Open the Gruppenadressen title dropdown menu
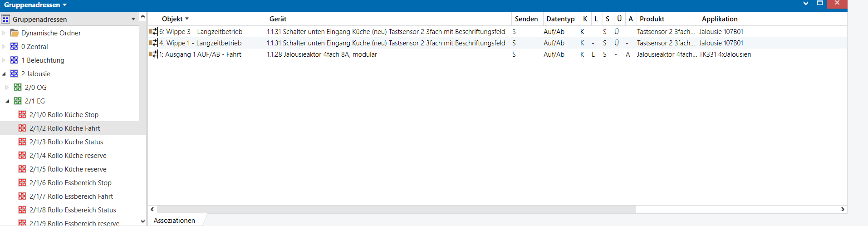This screenshot has width=868, height=226. (x=65, y=5)
